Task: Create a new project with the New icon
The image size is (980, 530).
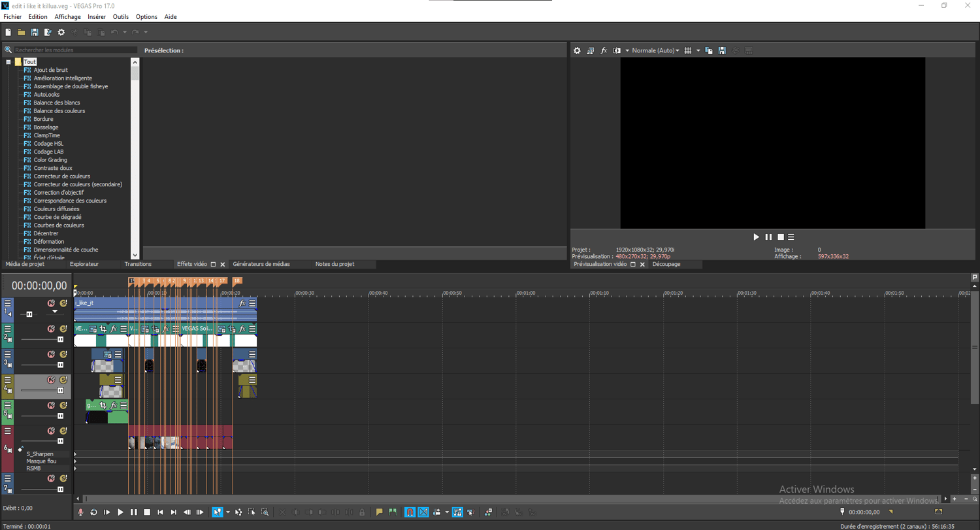Action: click(x=8, y=32)
